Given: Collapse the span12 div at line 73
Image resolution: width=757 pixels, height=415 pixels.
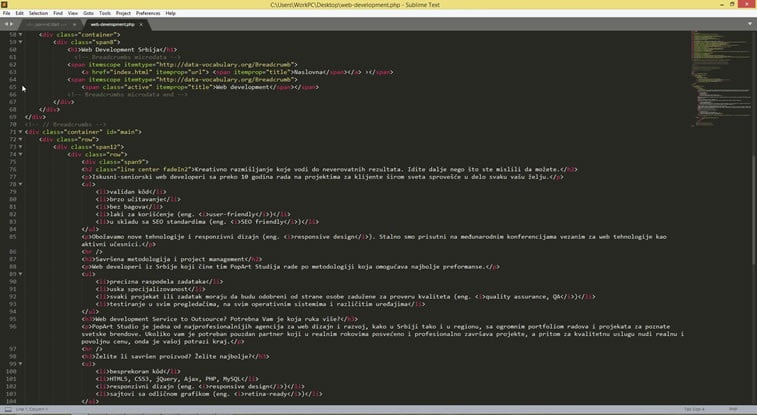Looking at the screenshot, I should pyautogui.click(x=20, y=147).
